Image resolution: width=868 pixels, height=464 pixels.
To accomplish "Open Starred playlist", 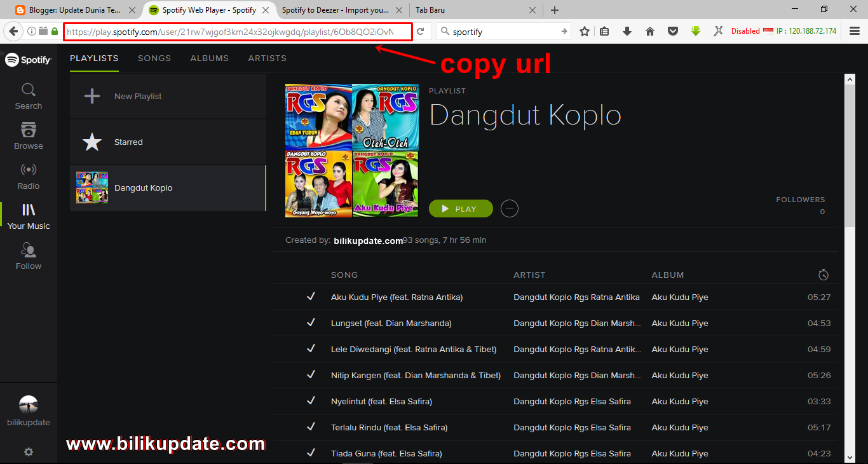I will pos(168,142).
